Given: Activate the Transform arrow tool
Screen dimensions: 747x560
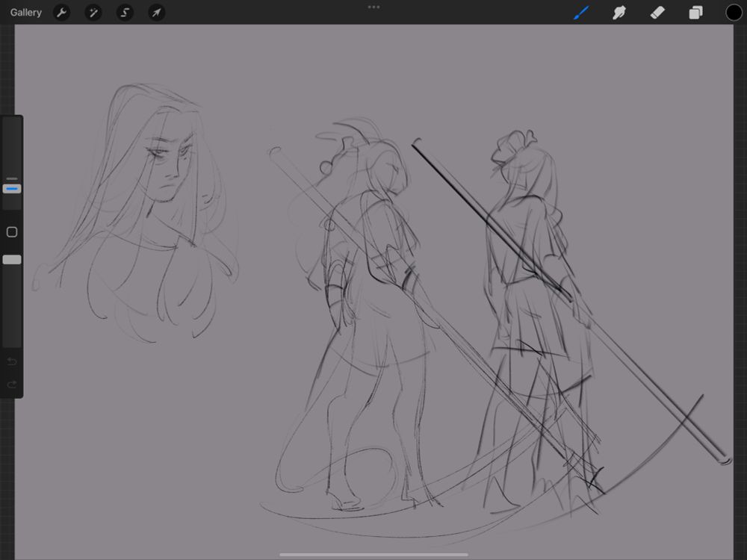Looking at the screenshot, I should 156,13.
